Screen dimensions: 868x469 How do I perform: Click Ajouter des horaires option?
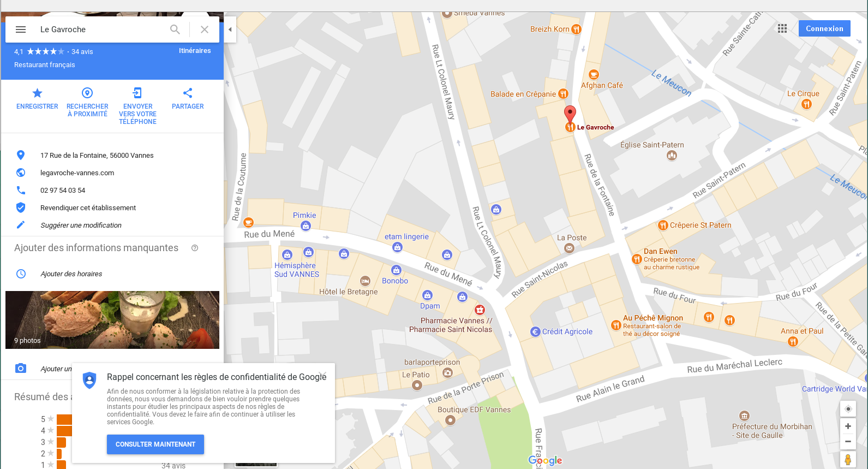(71, 274)
